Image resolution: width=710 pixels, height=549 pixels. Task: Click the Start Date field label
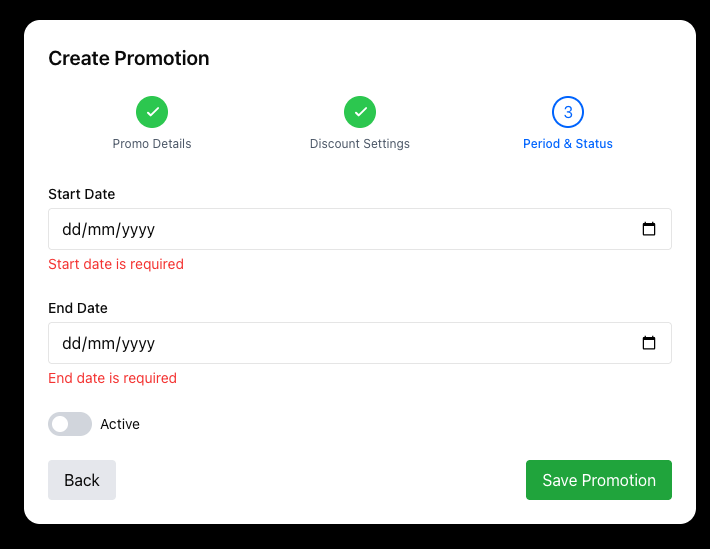82,194
